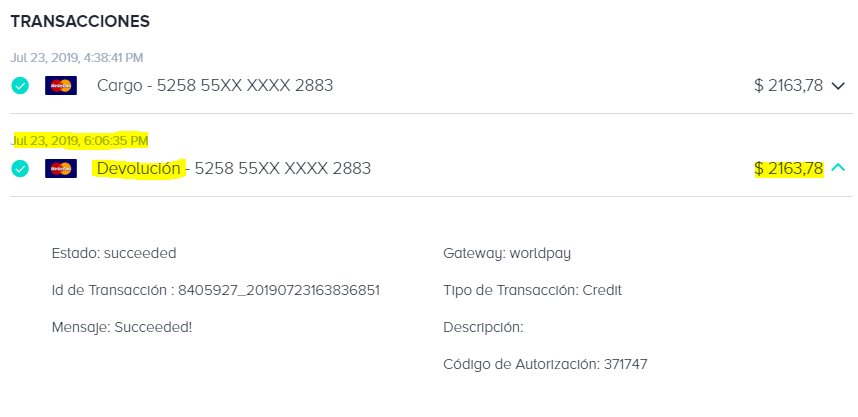This screenshot has width=858, height=417.
Task: Click the highlighted Devolución label
Action: point(138,169)
